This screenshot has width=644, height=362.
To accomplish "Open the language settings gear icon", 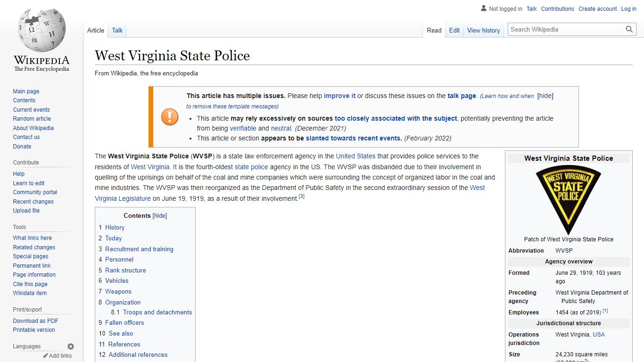I will point(71,346).
